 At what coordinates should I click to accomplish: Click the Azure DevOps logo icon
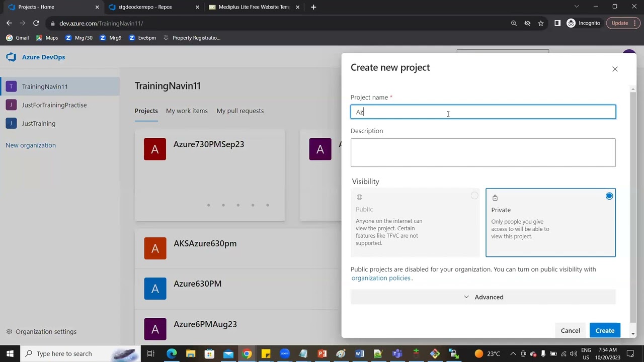[11, 57]
